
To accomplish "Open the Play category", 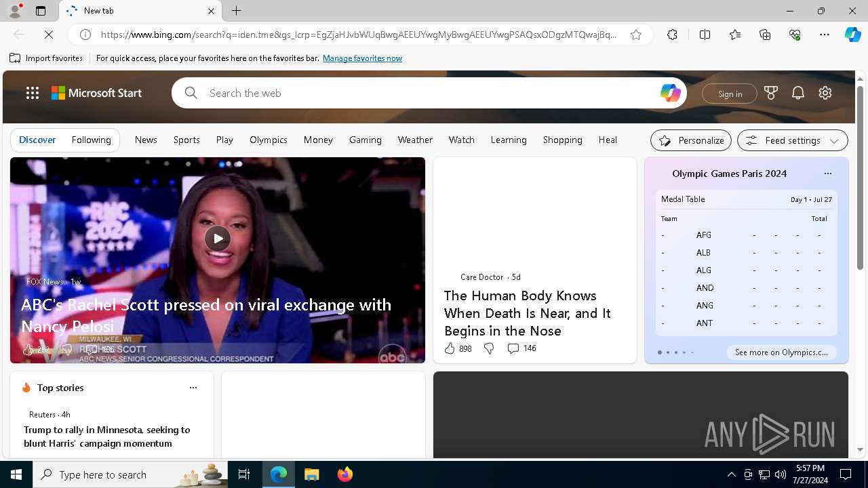I will point(224,140).
